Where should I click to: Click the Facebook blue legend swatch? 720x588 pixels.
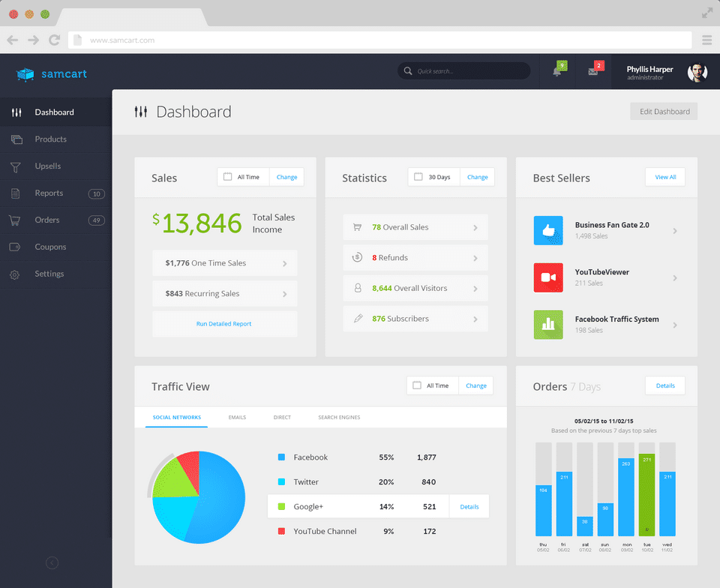[281, 457]
